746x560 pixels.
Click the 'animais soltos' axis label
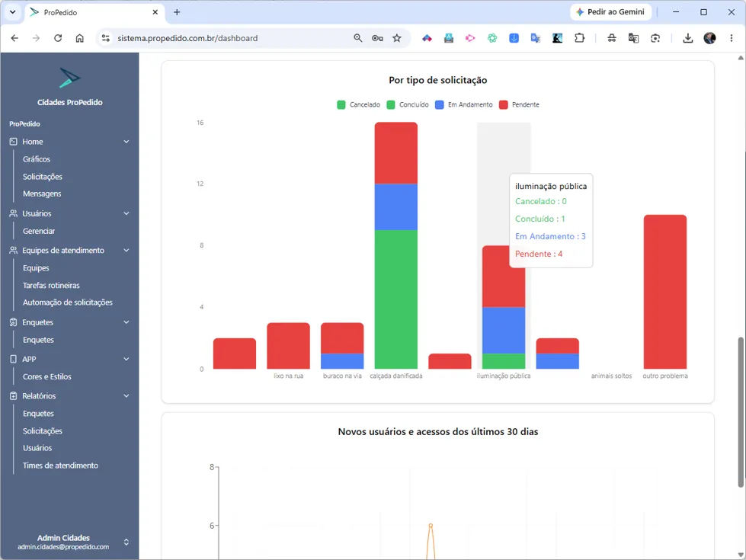click(x=611, y=376)
